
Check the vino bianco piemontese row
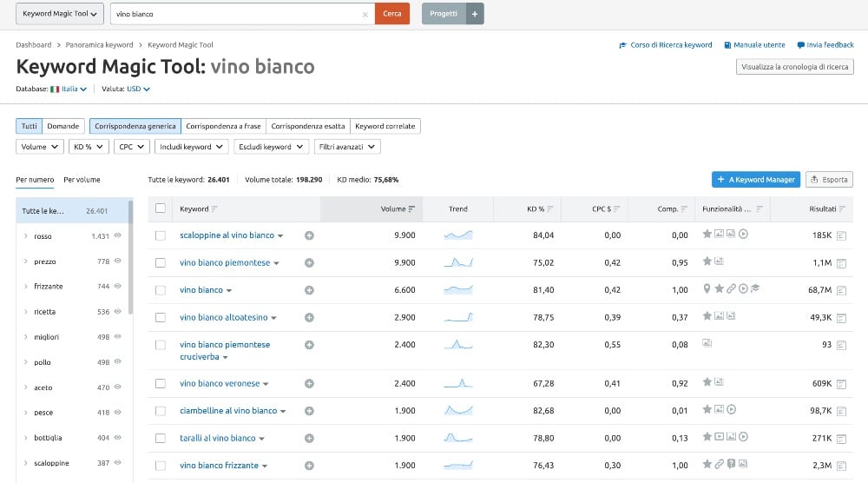pyautogui.click(x=161, y=262)
